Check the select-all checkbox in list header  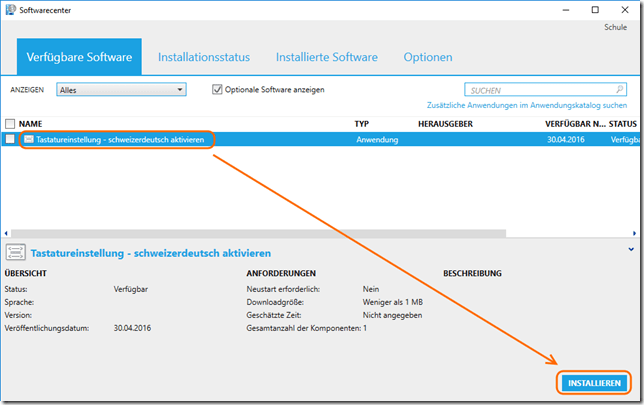pos(10,123)
